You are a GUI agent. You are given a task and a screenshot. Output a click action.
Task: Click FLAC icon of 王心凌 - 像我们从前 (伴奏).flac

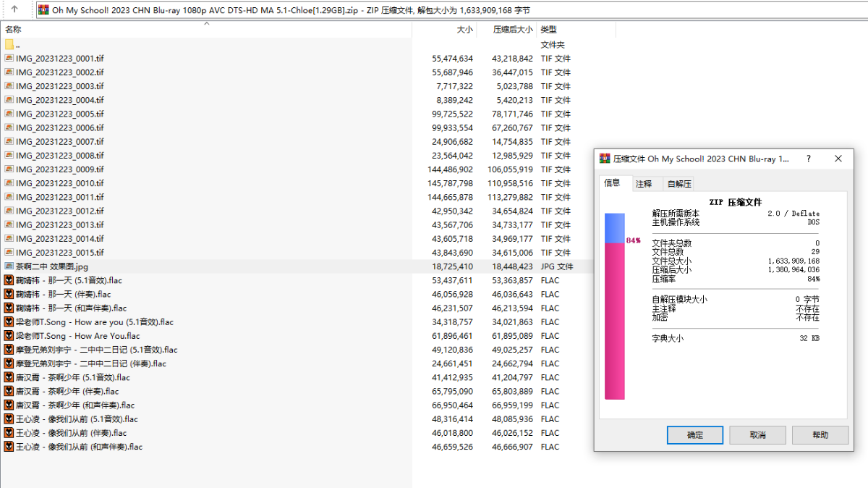point(9,433)
